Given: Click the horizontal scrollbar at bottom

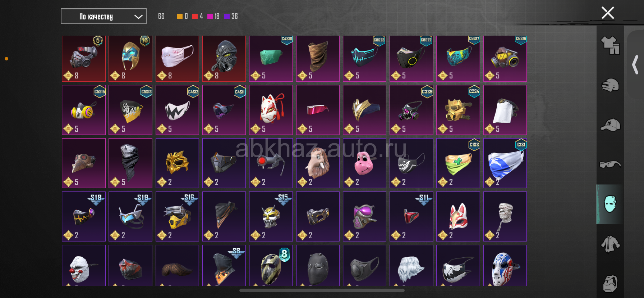Looking at the screenshot, I should [322, 290].
